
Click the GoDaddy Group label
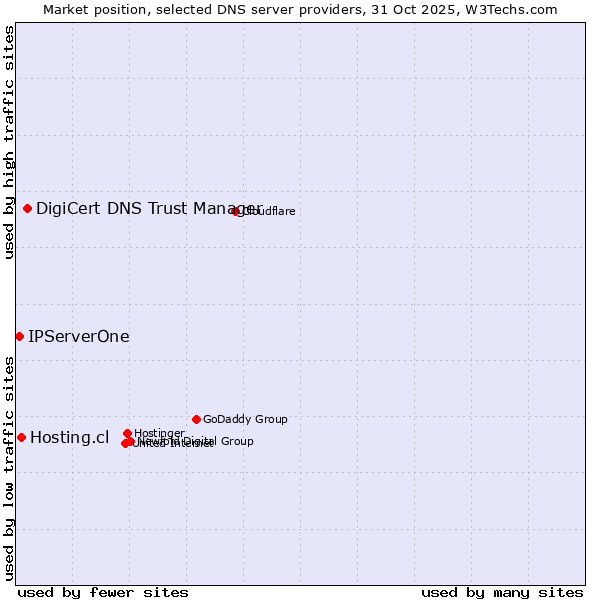coord(245,419)
